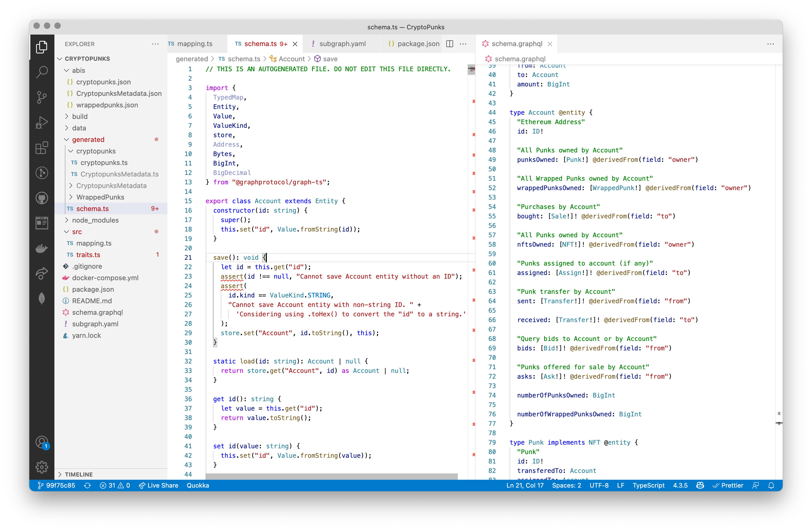Open the Docker view icon

click(x=42, y=248)
